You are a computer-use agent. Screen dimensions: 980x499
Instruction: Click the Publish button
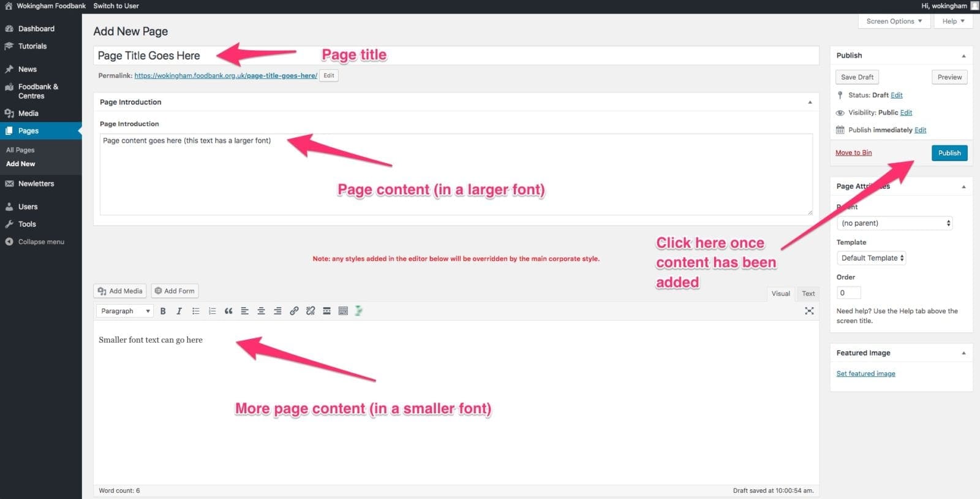pos(949,153)
